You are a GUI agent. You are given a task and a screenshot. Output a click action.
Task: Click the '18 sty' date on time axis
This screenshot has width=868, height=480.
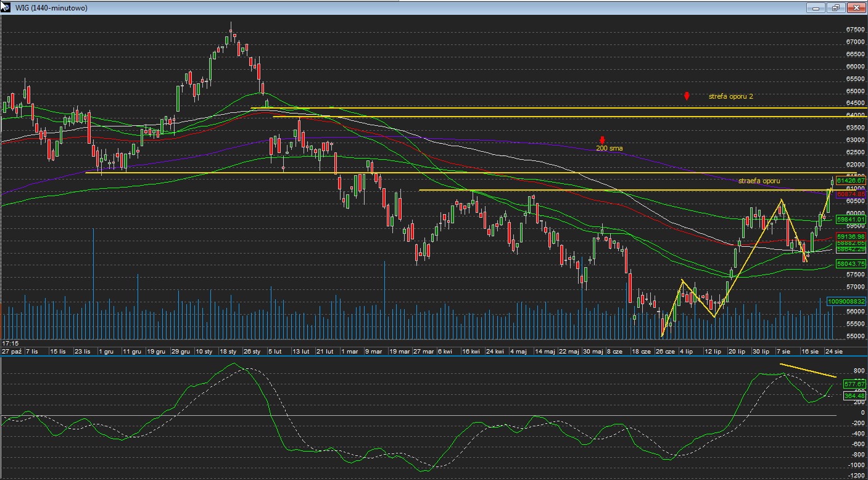pyautogui.click(x=228, y=351)
